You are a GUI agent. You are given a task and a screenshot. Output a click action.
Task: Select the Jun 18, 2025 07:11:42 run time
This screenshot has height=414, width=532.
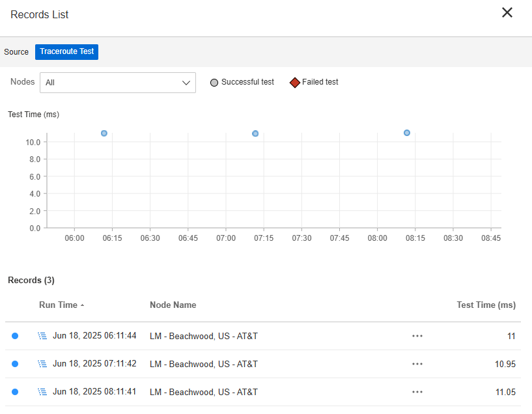point(94,364)
